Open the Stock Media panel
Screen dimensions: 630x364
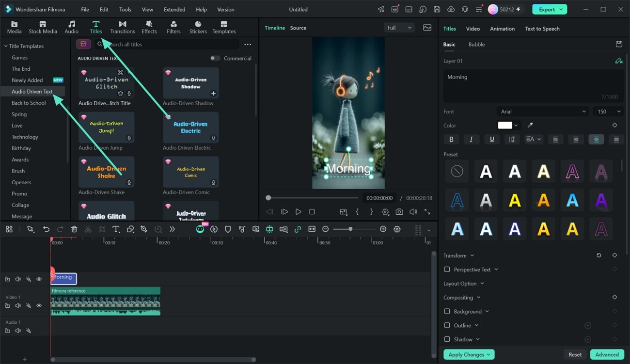(x=43, y=28)
